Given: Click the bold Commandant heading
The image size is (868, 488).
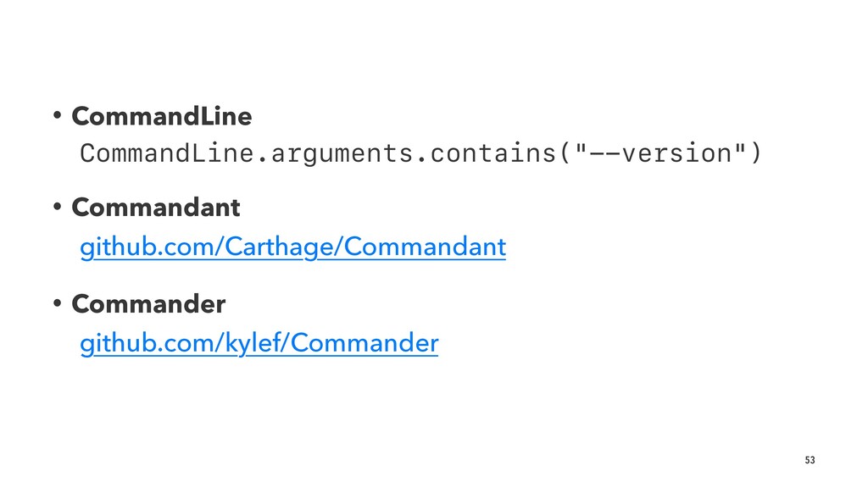Looking at the screenshot, I should tap(156, 208).
